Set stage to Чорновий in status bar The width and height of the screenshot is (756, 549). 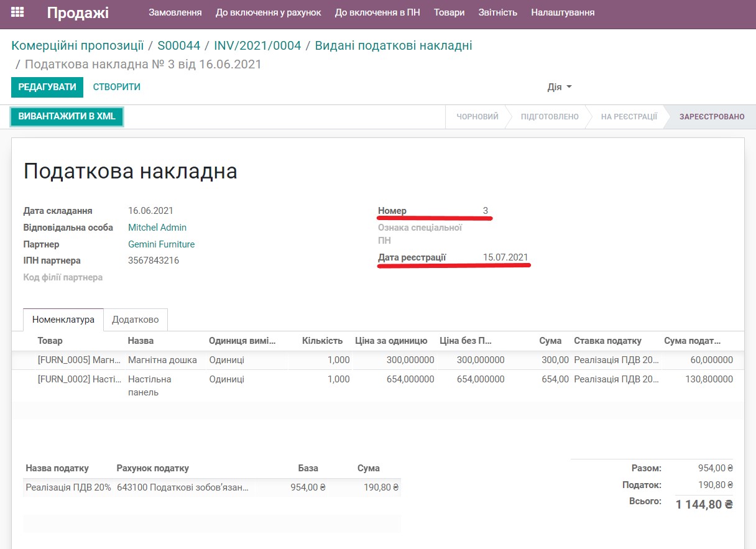click(x=477, y=116)
